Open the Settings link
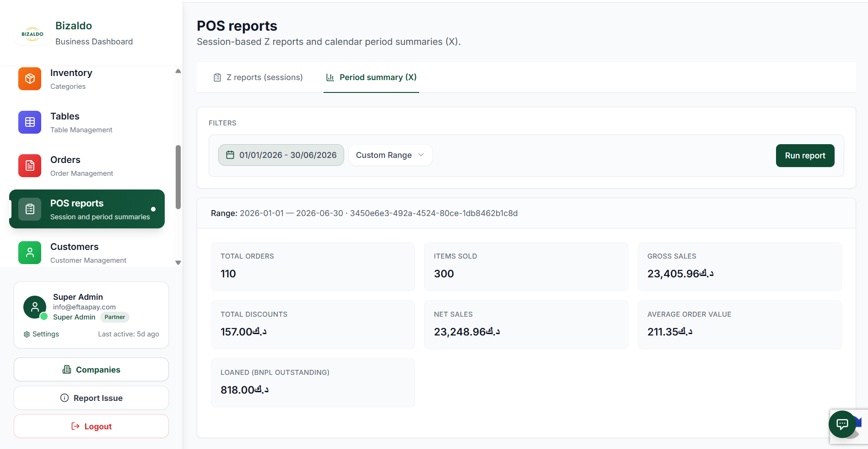The image size is (868, 449). [41, 334]
